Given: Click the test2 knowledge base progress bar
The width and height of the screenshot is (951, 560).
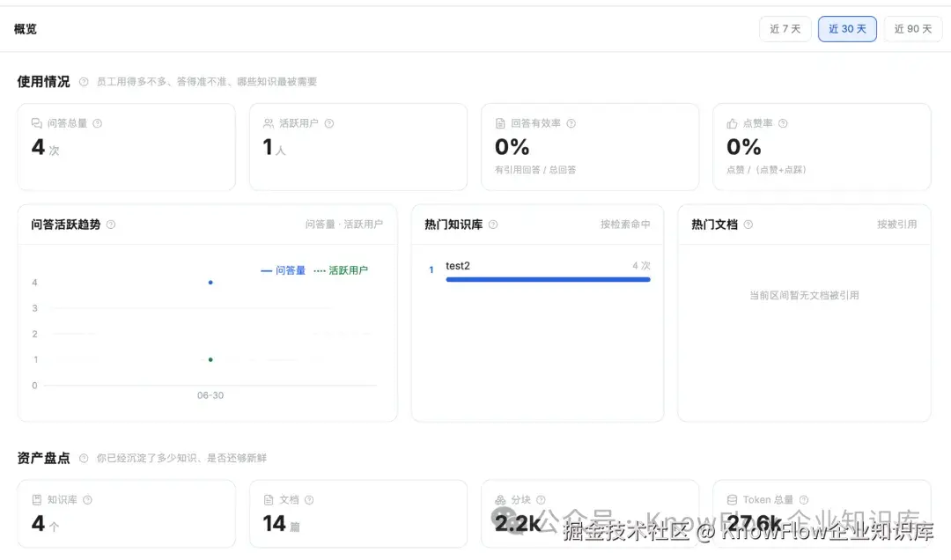Looking at the screenshot, I should coord(548,280).
